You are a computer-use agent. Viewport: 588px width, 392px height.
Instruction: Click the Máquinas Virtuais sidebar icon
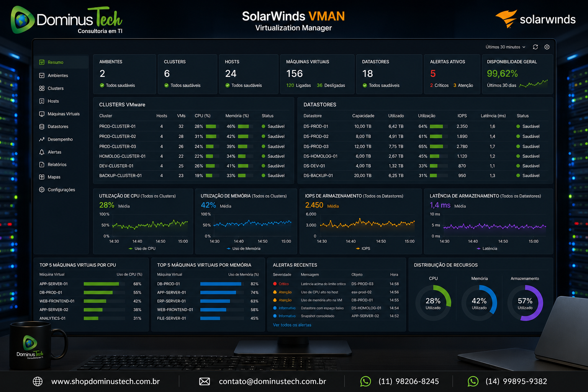(42, 114)
